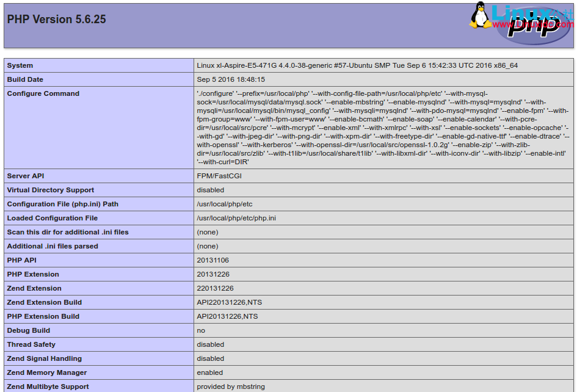This screenshot has width=577, height=392.
Task: Click the PHP Version 5.6.25 heading
Action: 56,20
